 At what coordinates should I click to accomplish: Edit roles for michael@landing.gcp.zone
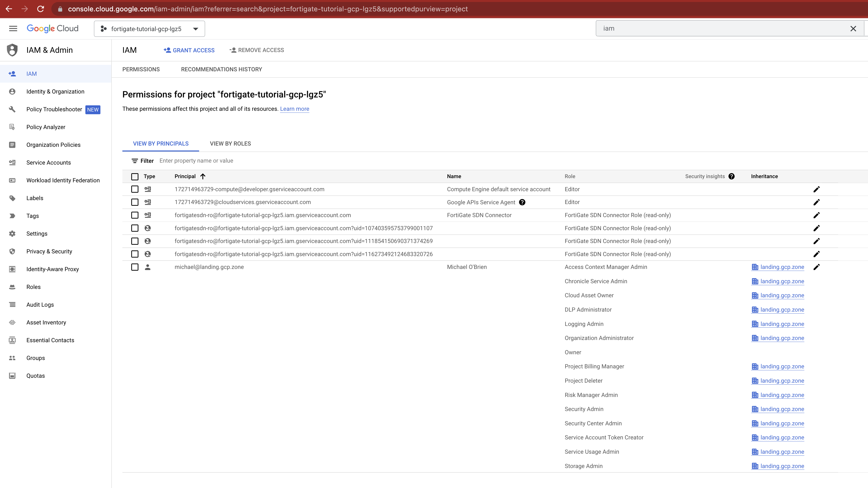pyautogui.click(x=817, y=267)
